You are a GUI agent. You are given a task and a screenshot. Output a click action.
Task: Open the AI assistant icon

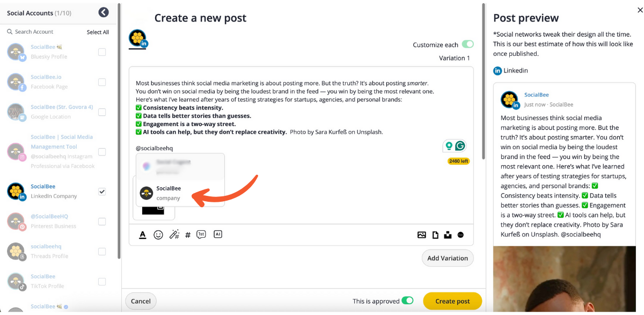coord(217,235)
